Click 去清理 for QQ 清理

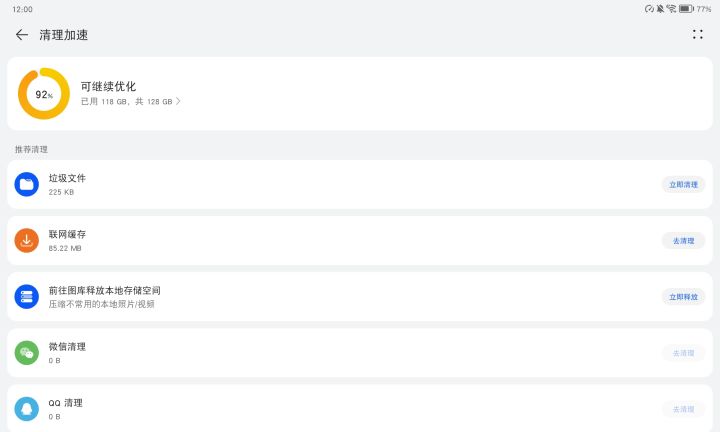[683, 409]
